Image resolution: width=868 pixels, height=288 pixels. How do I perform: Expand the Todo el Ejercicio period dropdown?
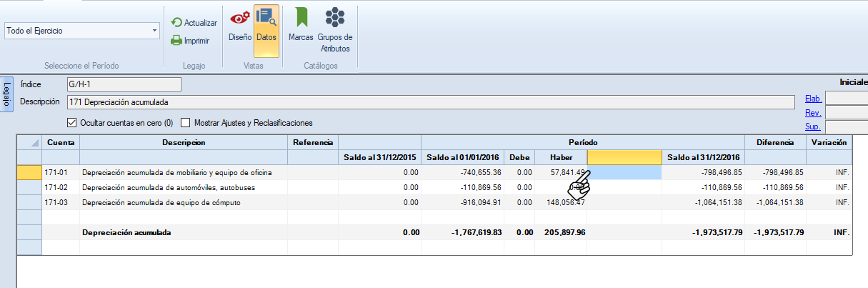[155, 31]
